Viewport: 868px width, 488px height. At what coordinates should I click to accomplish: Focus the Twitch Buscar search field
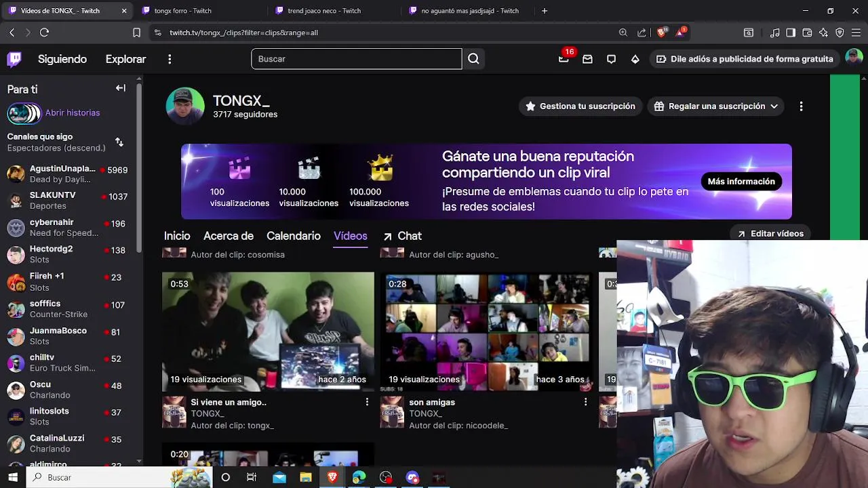pyautogui.click(x=357, y=59)
